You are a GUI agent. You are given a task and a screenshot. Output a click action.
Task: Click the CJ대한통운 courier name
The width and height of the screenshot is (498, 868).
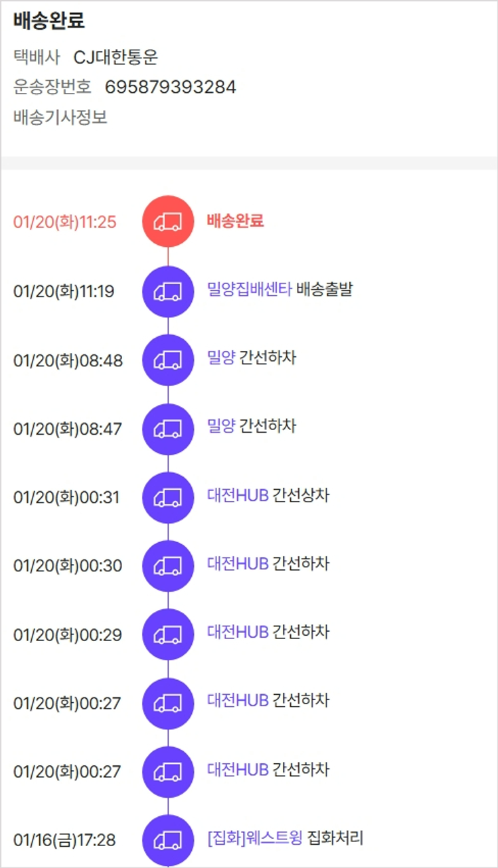click(116, 58)
